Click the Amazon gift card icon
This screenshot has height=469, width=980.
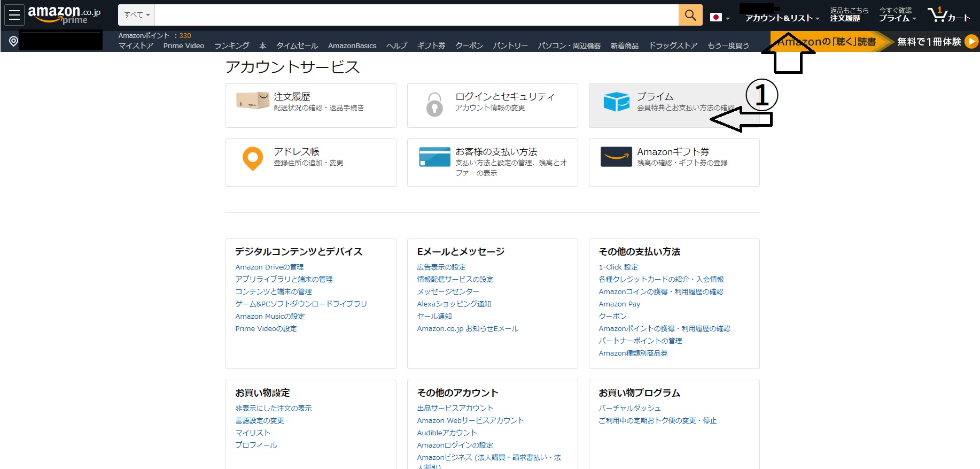pyautogui.click(x=616, y=157)
